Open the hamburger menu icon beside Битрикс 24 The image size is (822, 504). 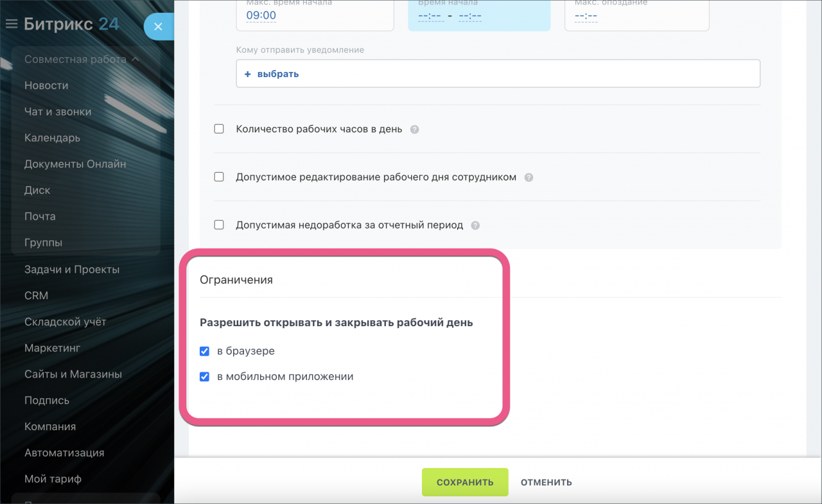point(11,24)
